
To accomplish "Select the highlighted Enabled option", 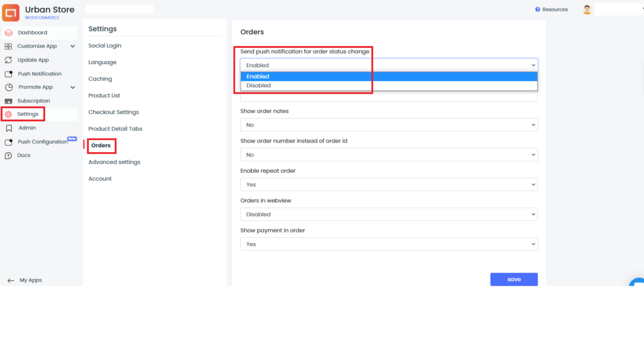I will coord(389,76).
